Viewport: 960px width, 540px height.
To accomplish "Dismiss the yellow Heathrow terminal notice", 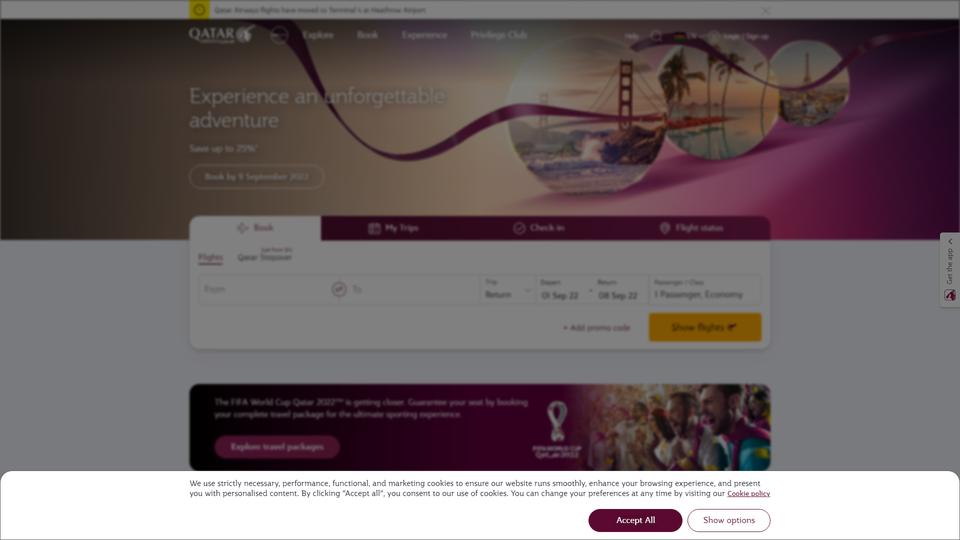I will pyautogui.click(x=765, y=10).
